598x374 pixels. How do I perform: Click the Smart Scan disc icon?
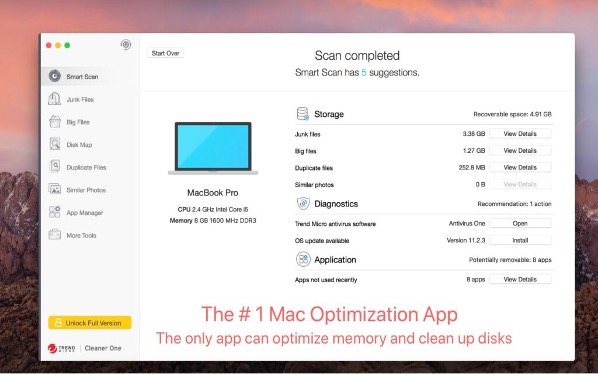click(55, 76)
